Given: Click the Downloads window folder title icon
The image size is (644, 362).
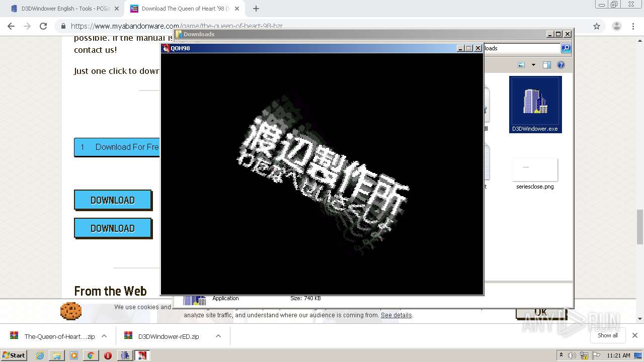Looking at the screenshot, I should (179, 34).
